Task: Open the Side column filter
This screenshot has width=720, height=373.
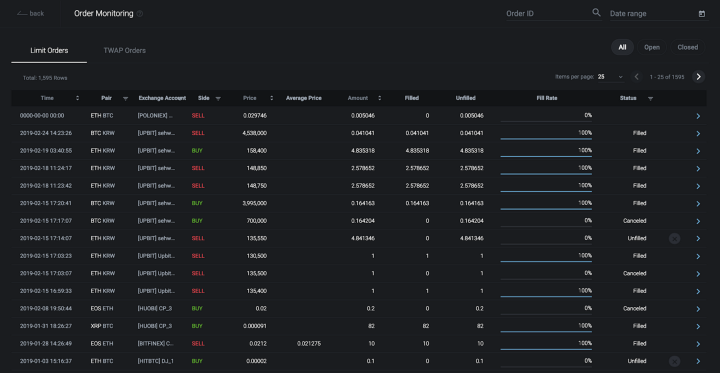Action: tap(218, 98)
